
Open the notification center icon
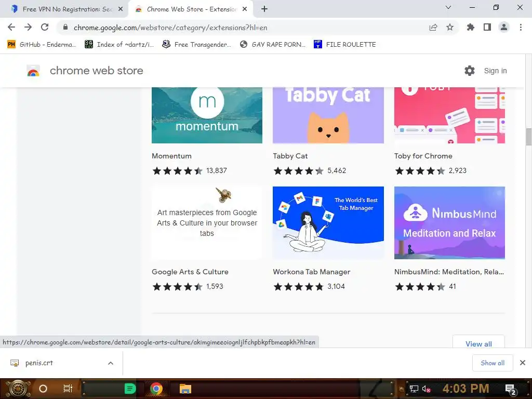pos(511,390)
